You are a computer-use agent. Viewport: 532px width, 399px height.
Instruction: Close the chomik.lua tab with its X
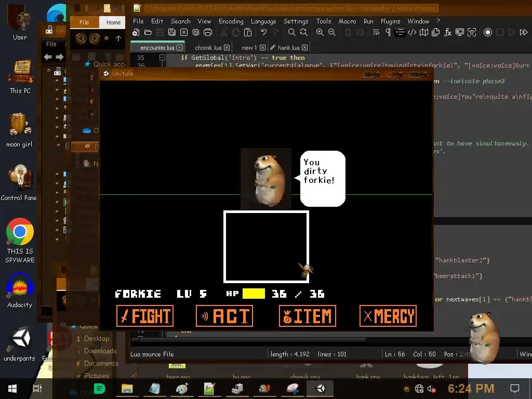point(227,47)
